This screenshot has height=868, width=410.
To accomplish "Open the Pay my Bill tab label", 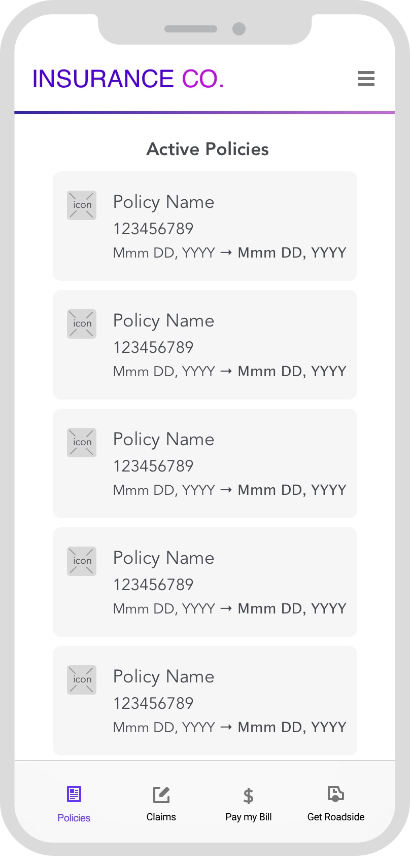I will pyautogui.click(x=249, y=817).
